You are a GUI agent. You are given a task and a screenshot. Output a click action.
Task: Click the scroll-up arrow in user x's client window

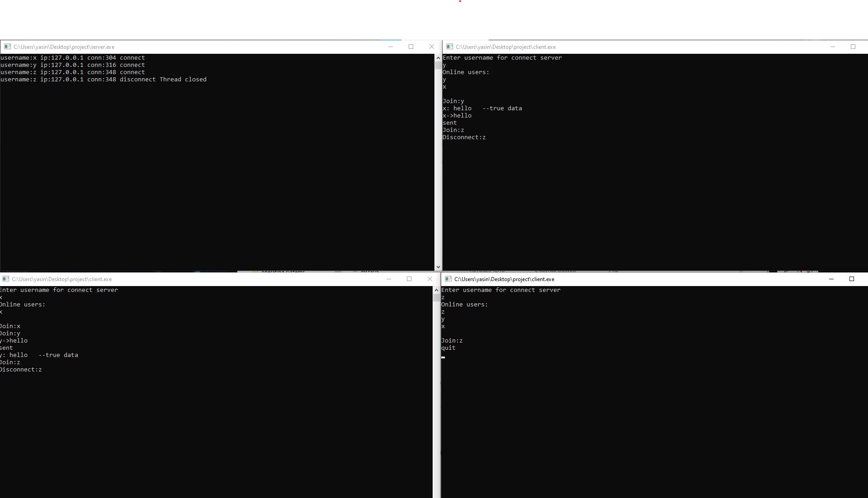tap(436, 290)
